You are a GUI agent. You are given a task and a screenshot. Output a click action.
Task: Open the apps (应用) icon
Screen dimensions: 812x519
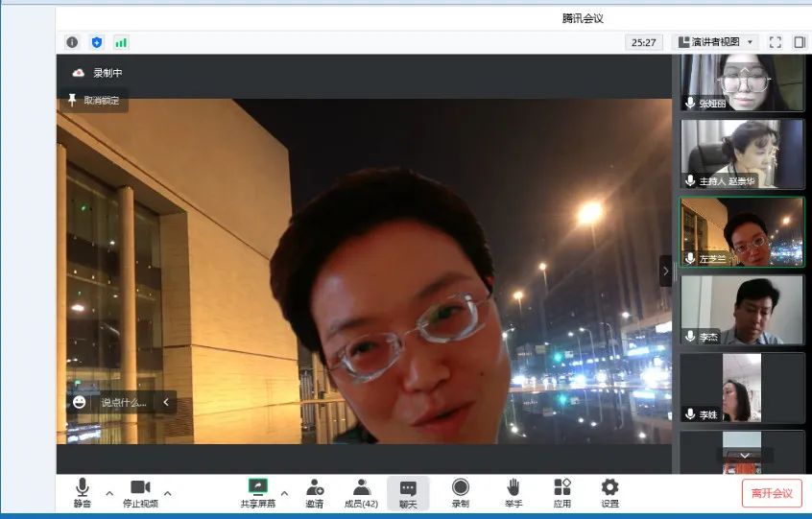pyautogui.click(x=561, y=492)
